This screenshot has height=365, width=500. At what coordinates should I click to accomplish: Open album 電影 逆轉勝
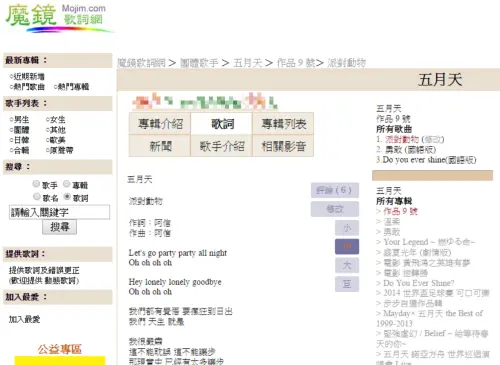[x=405, y=273]
